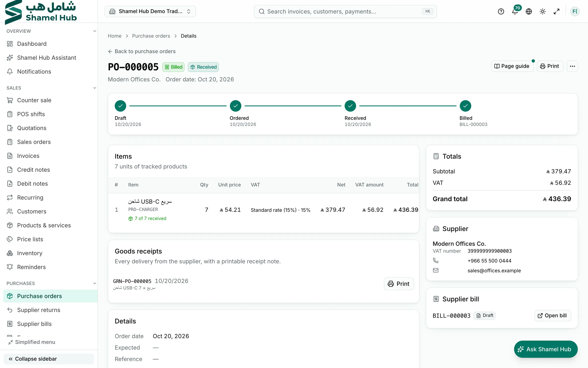Open Reminders in sidebar
This screenshot has height=368, width=588.
tap(50, 267)
